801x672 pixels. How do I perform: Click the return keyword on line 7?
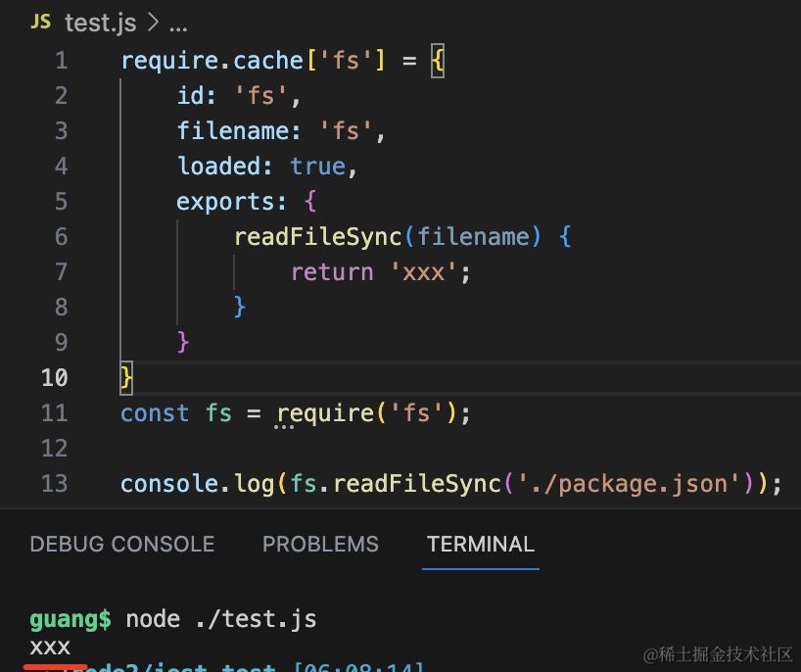pos(331,272)
